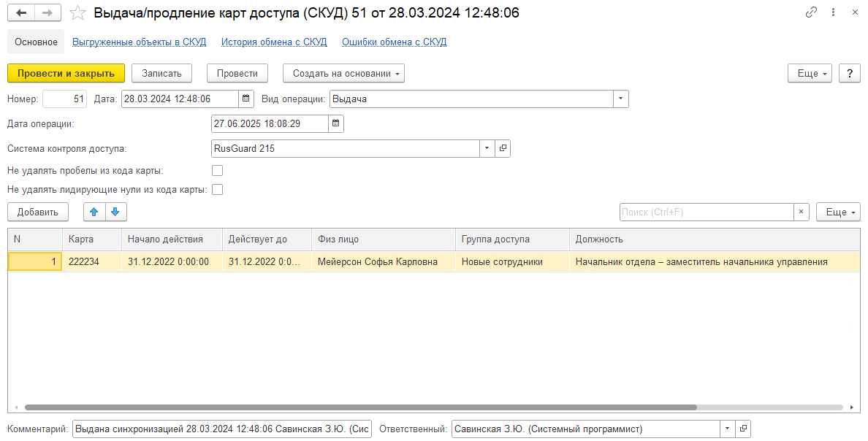Click the 'Действует до' column header
Image resolution: width=868 pixels, height=441 pixels.
point(267,239)
